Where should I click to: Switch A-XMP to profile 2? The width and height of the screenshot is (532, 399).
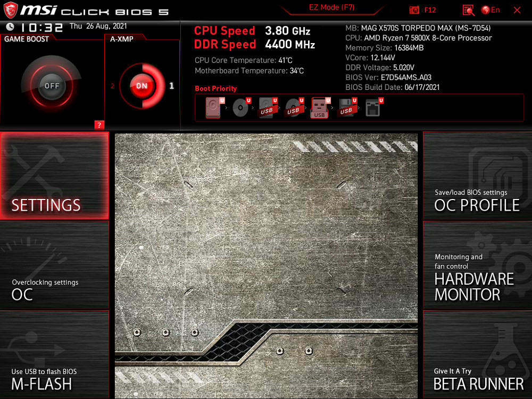tap(112, 85)
